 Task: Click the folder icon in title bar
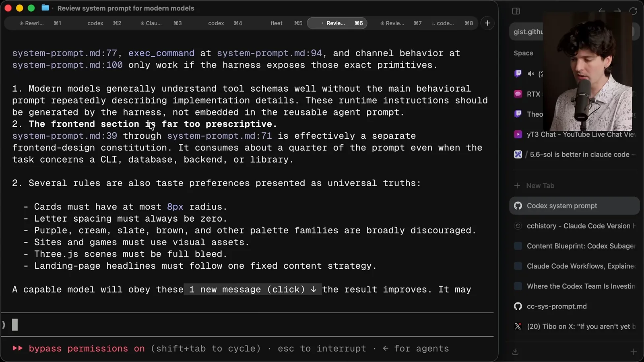[x=45, y=8]
